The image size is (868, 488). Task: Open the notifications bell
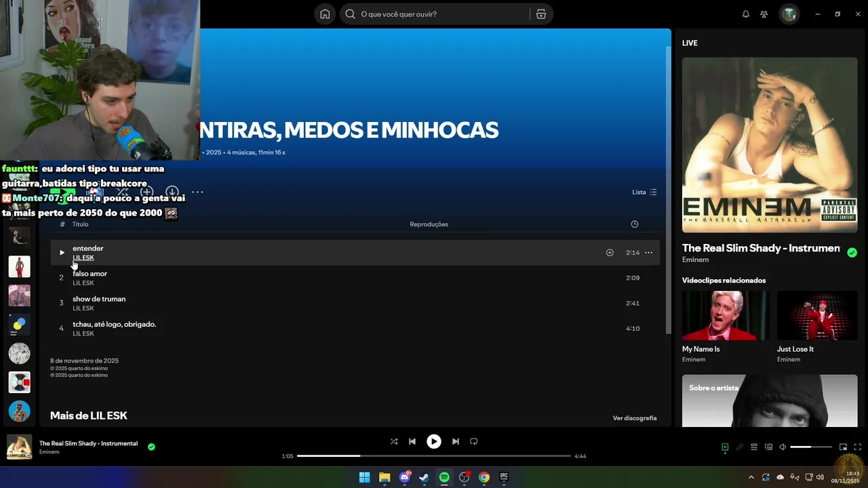pos(746,14)
